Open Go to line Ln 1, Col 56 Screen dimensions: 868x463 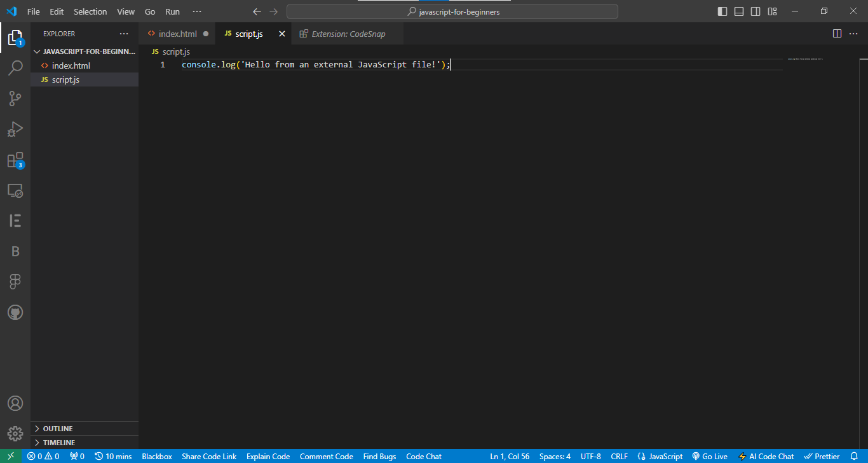[x=510, y=456]
